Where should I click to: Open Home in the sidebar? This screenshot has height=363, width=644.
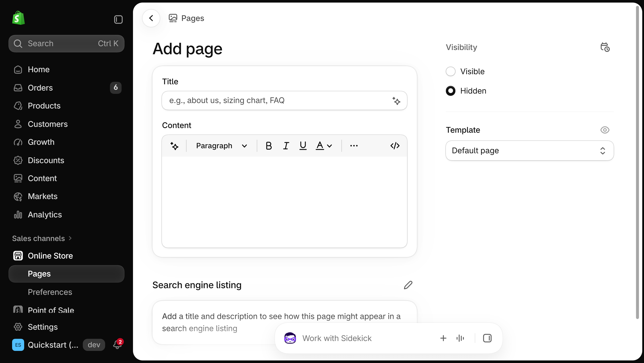click(x=66, y=70)
